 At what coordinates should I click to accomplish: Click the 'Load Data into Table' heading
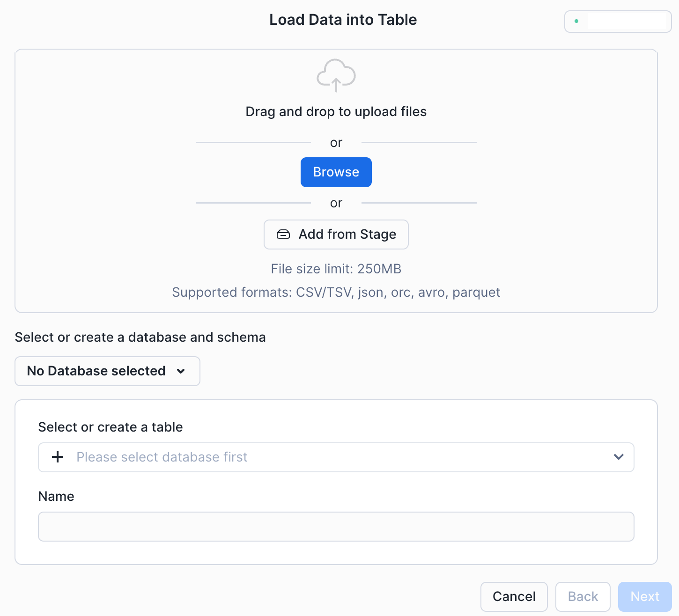tap(343, 20)
